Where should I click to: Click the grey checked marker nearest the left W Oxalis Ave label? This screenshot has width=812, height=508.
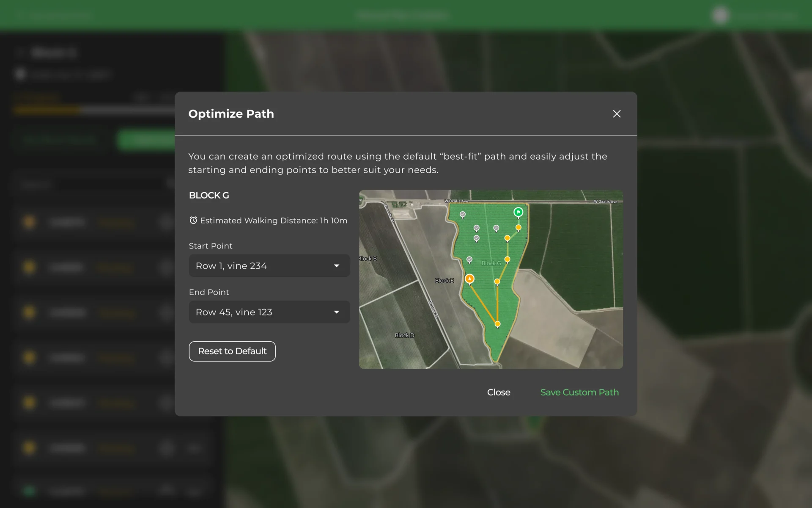pyautogui.click(x=463, y=214)
